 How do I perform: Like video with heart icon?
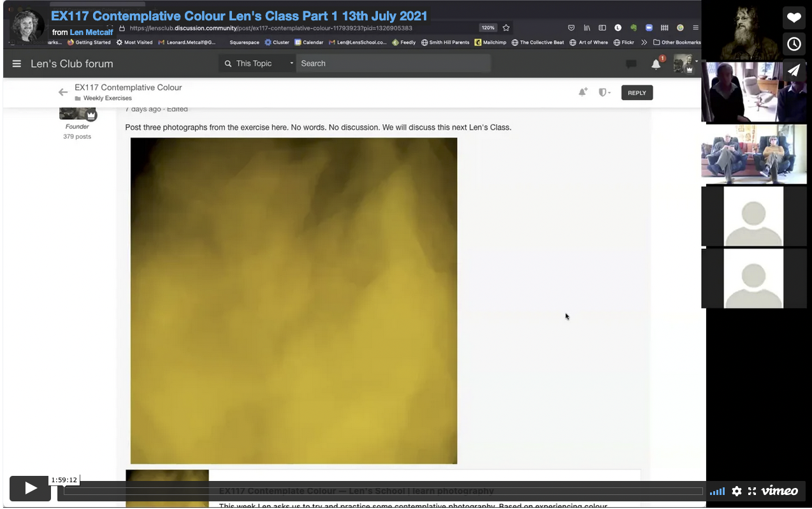(x=794, y=18)
